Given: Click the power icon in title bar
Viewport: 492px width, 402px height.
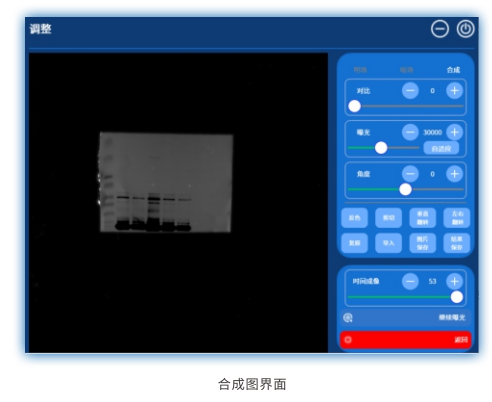Looking at the screenshot, I should (465, 29).
